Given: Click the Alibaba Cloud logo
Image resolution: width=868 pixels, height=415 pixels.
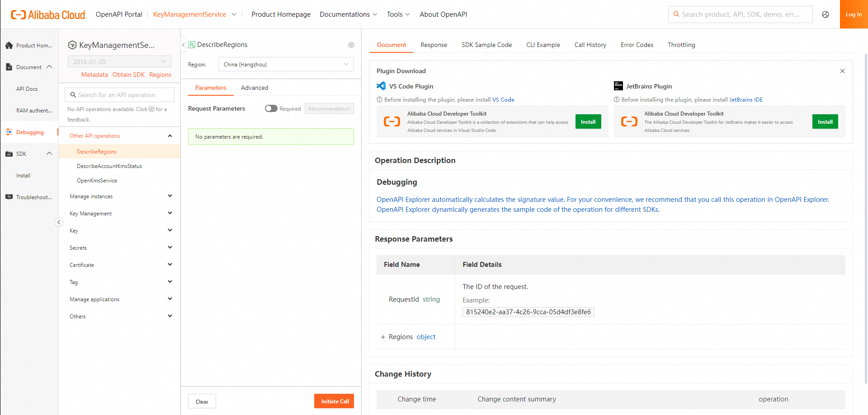Looking at the screenshot, I should click(x=48, y=14).
